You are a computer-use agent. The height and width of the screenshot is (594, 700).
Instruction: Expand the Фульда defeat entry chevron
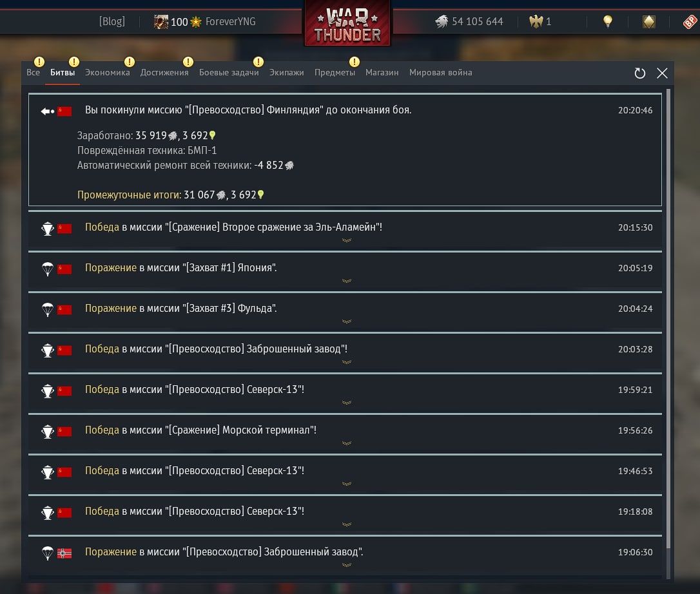pos(346,321)
